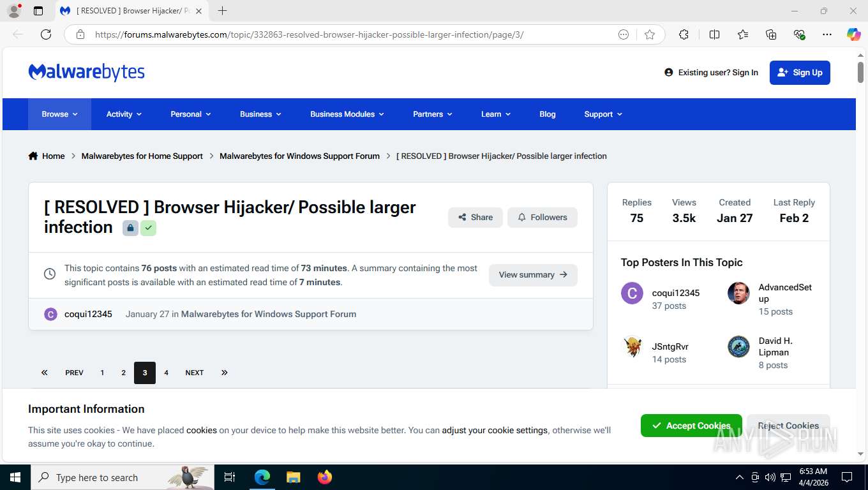Expand the Business Modules menu
Viewport: 868px width, 490px height.
coord(347,114)
